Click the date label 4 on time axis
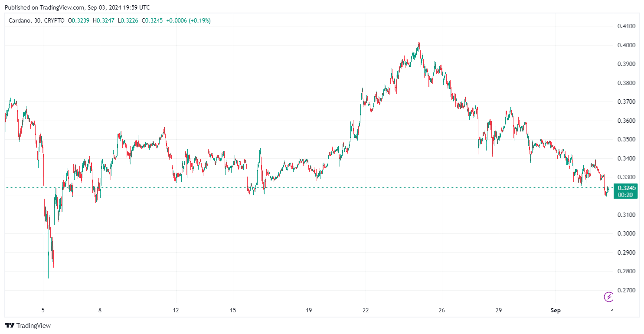This screenshot has width=644, height=334. pos(612,310)
